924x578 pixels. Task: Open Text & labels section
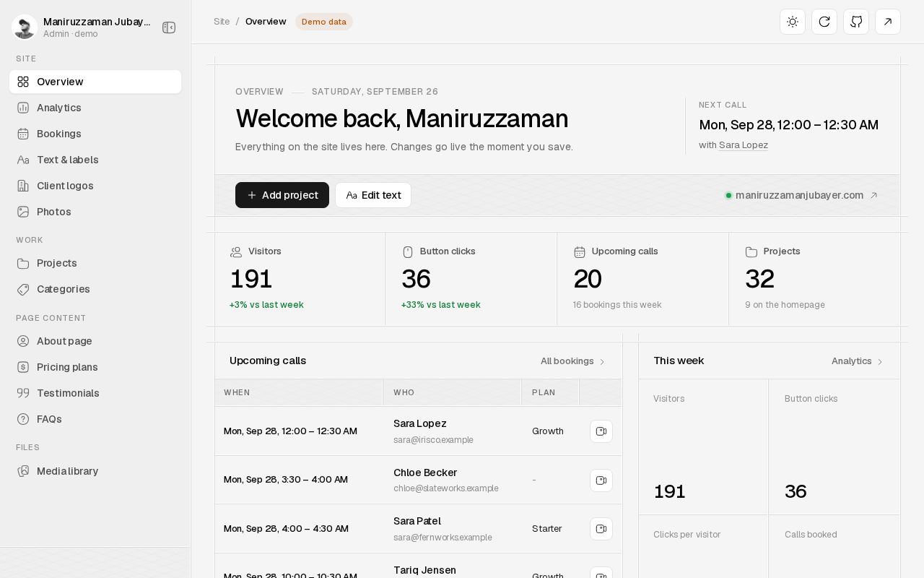95,160
